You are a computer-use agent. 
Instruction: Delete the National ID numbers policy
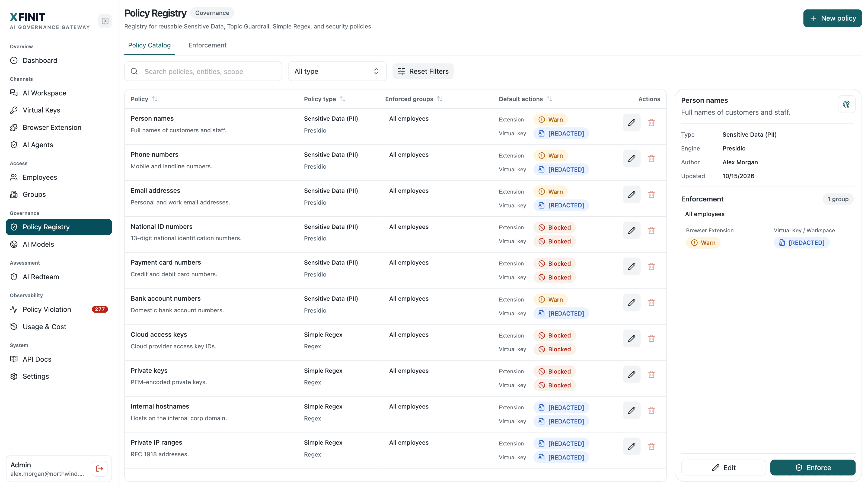point(651,231)
